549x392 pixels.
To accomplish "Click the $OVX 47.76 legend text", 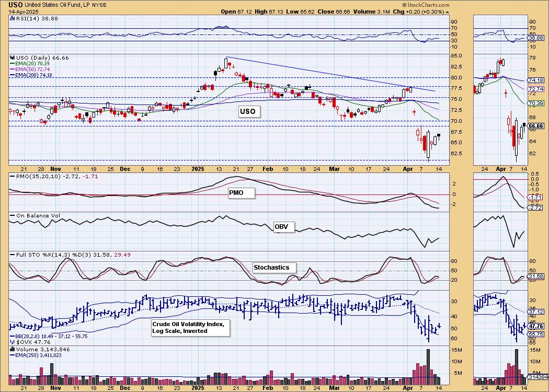I will coord(33,342).
